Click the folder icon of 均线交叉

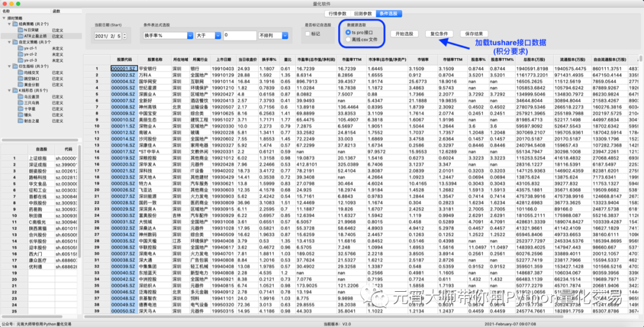[x=20, y=72]
